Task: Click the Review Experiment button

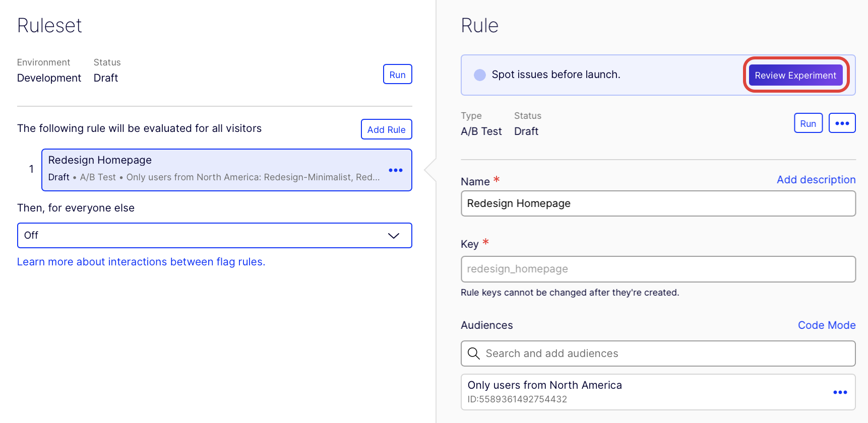Action: 795,75
